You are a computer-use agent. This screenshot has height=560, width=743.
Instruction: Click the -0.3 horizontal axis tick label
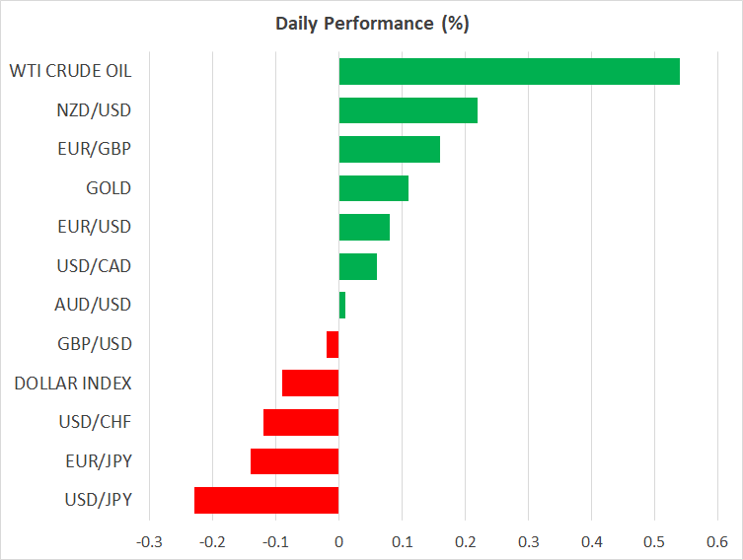point(149,541)
